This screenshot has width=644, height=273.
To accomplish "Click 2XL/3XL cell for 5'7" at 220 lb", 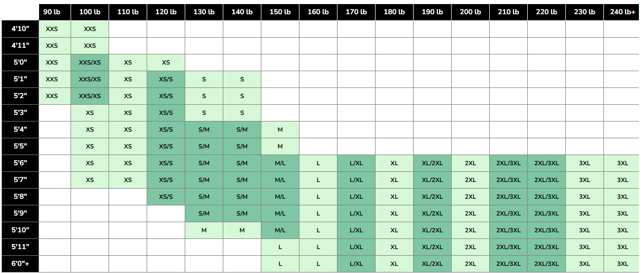I will point(547,180).
